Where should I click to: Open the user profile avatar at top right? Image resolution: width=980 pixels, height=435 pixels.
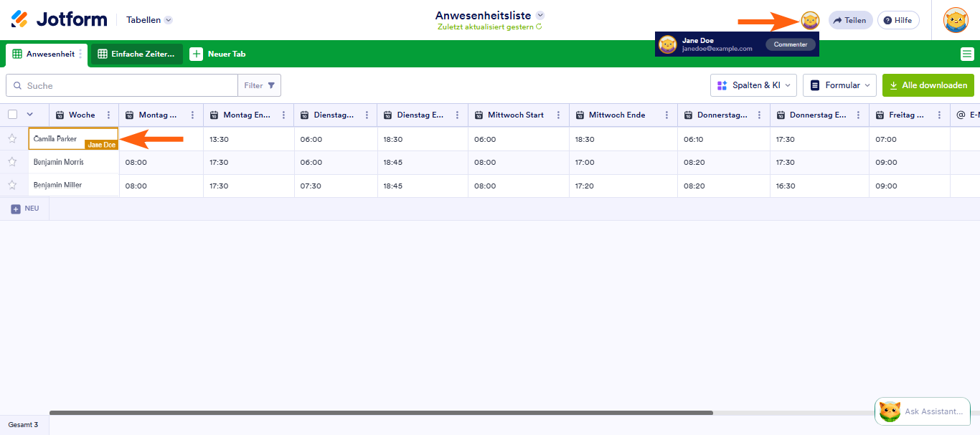[x=956, y=20]
